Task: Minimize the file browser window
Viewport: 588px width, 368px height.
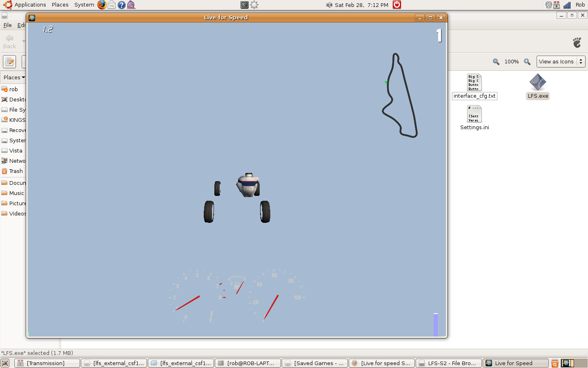Action: click(x=561, y=15)
